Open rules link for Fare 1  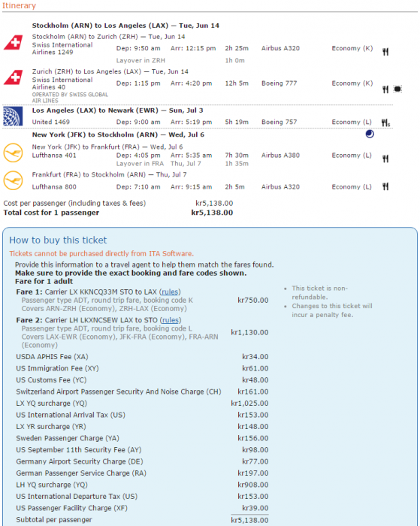point(170,292)
